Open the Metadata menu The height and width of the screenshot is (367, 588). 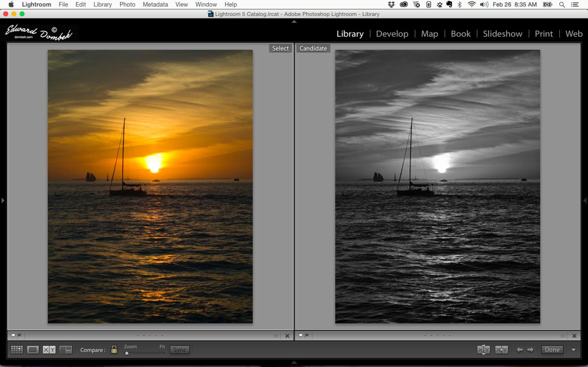(155, 4)
